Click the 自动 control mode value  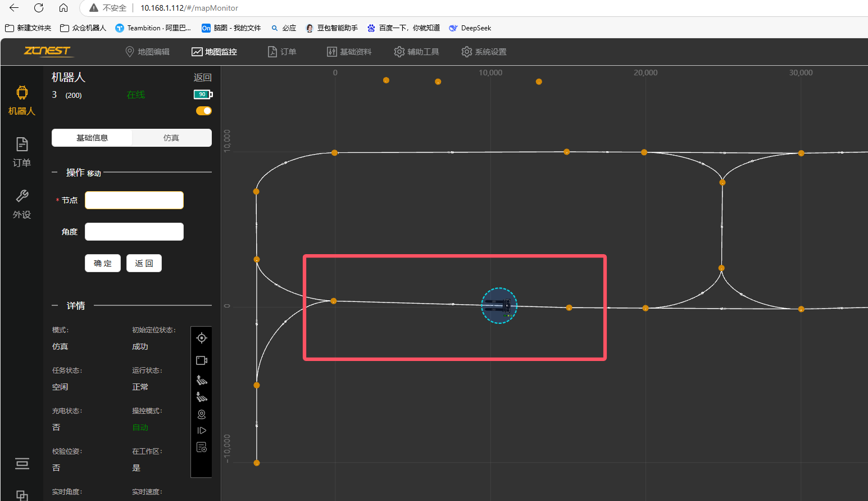point(140,427)
